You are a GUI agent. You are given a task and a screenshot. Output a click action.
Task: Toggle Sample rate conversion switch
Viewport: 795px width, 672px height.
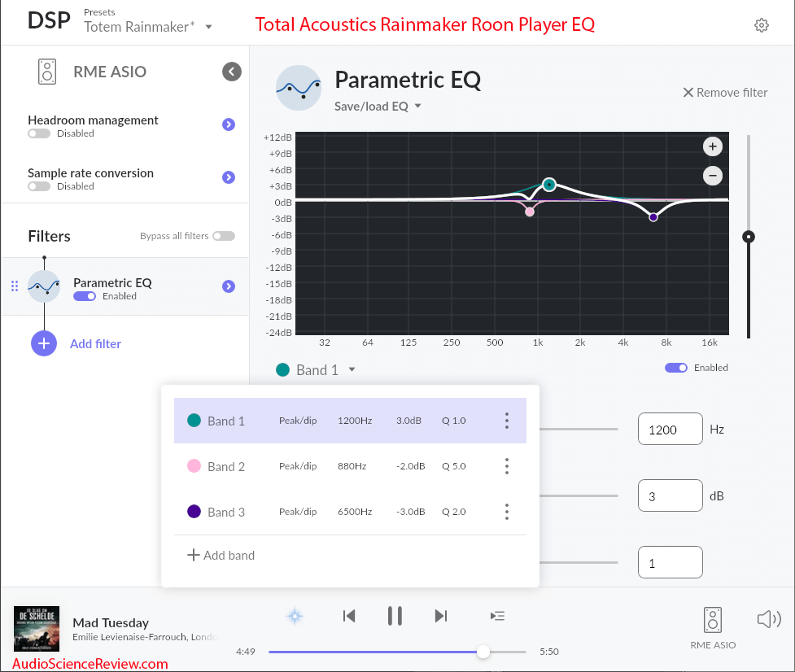tap(39, 186)
